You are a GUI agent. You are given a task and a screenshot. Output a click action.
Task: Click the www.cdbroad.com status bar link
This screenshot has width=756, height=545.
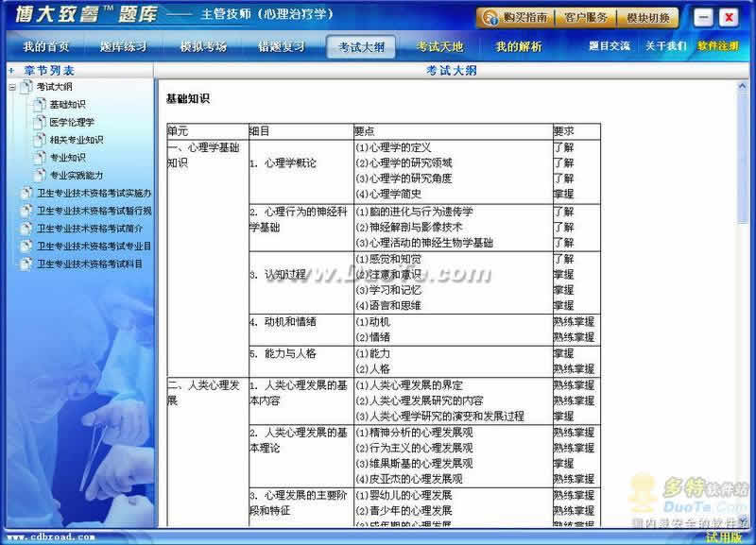(51, 536)
